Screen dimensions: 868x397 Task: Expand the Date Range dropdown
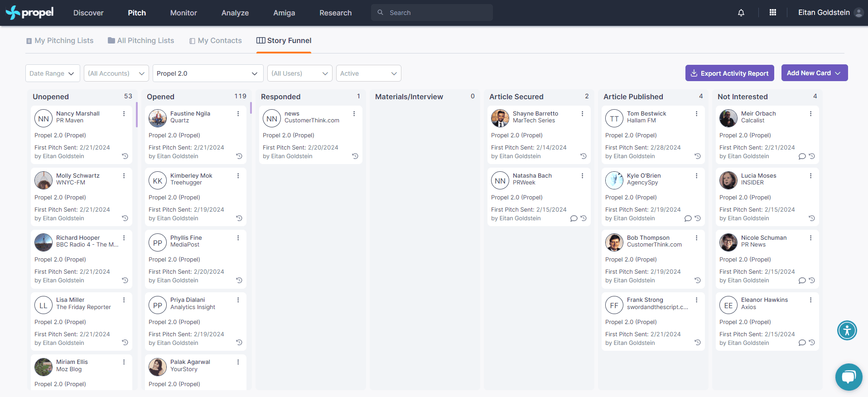[x=53, y=73]
